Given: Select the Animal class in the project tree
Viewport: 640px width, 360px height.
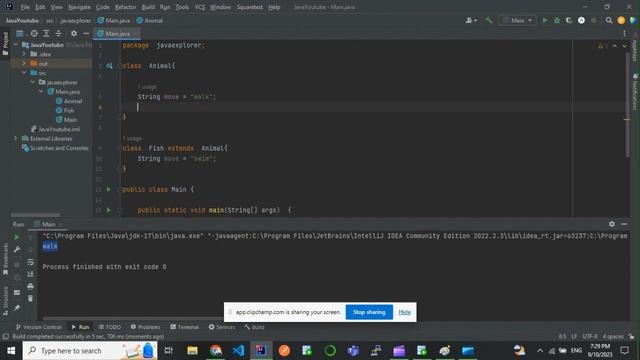Looking at the screenshot, I should [69, 101].
